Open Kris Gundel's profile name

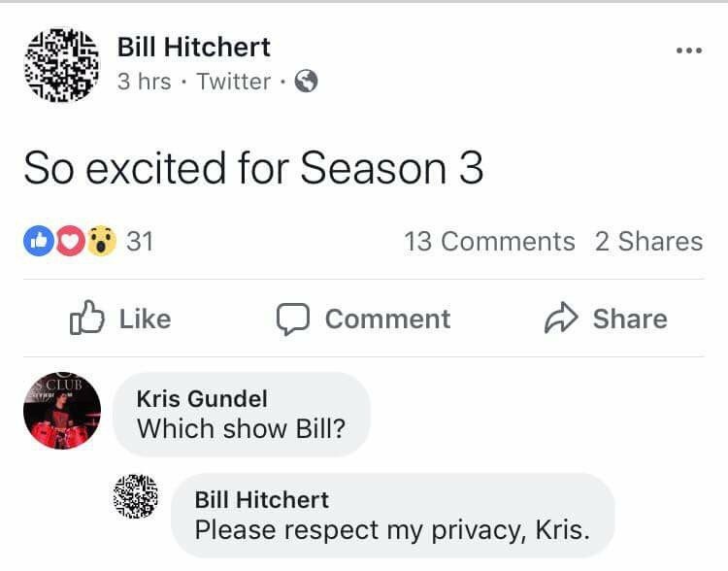point(202,398)
